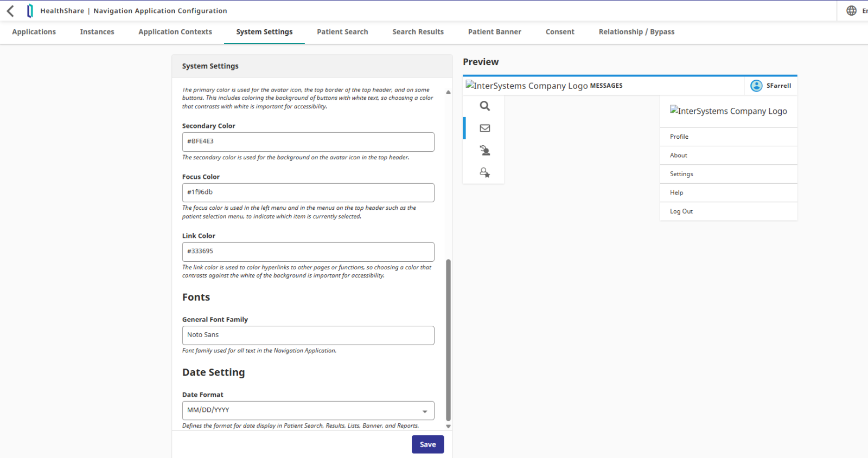Click the Fonts section heading
This screenshot has height=458, width=868.
click(x=196, y=297)
